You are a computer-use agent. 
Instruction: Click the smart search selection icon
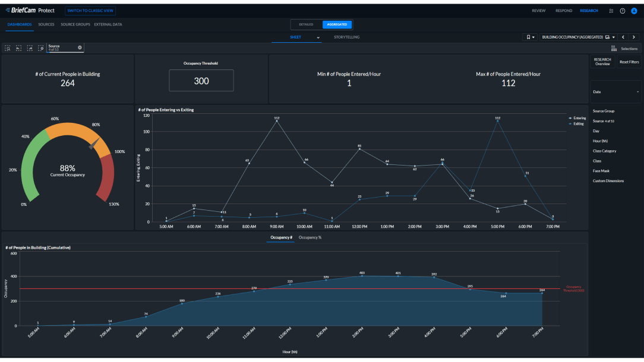[x=8, y=48]
